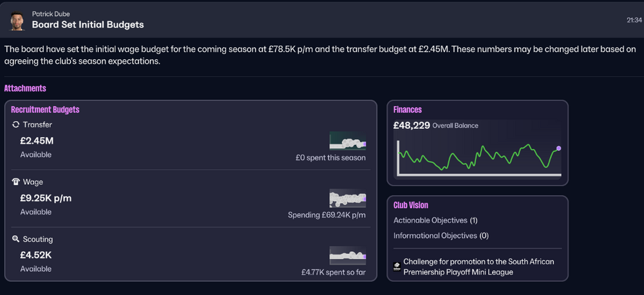Click the £9.25K p/m wage amount
The height and width of the screenshot is (295, 644).
click(x=46, y=198)
